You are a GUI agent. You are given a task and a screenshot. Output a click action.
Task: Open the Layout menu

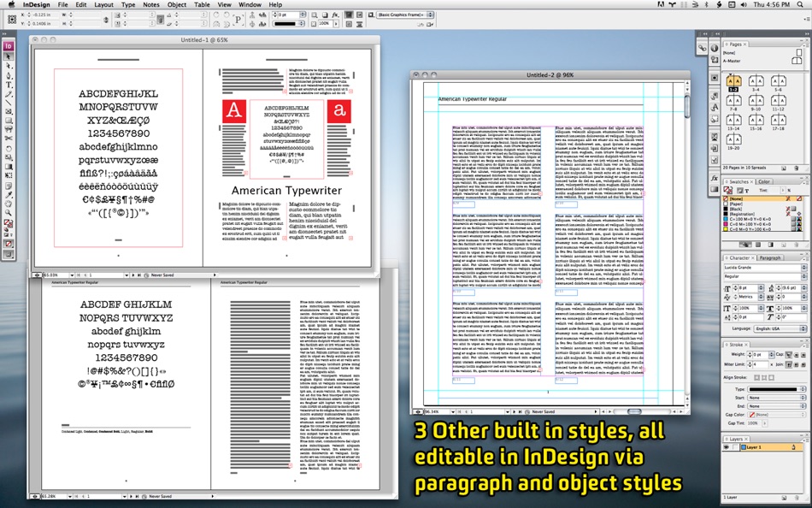(x=103, y=4)
